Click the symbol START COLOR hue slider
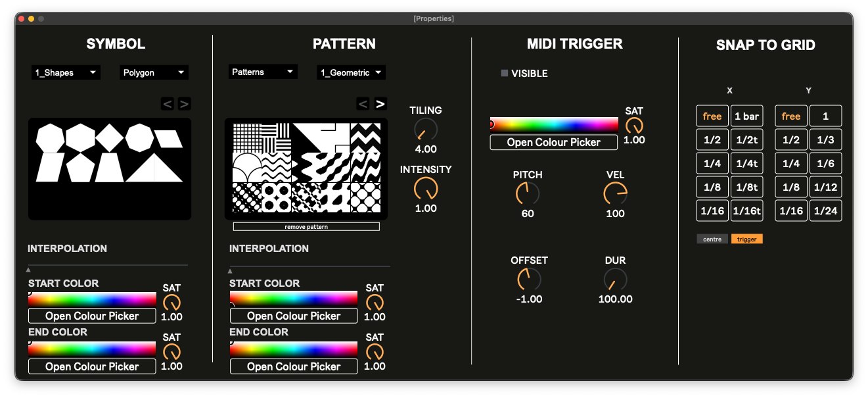The image size is (868, 398). [x=92, y=299]
